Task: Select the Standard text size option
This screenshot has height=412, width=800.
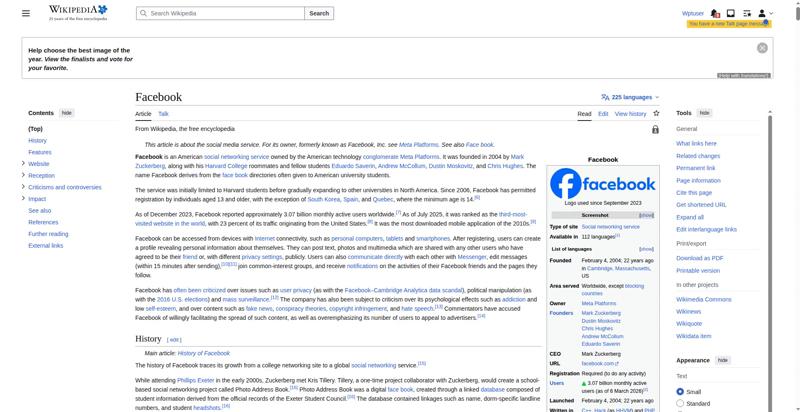Action: [x=681, y=404]
